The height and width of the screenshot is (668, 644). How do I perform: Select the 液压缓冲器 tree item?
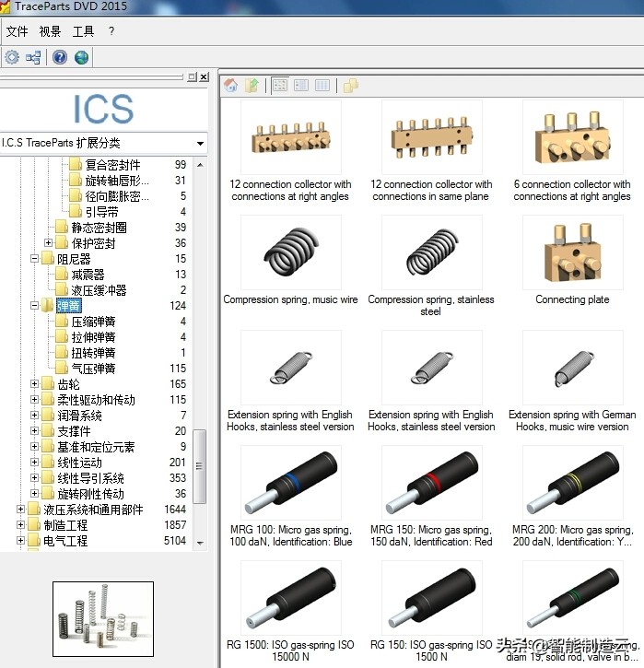pyautogui.click(x=99, y=290)
